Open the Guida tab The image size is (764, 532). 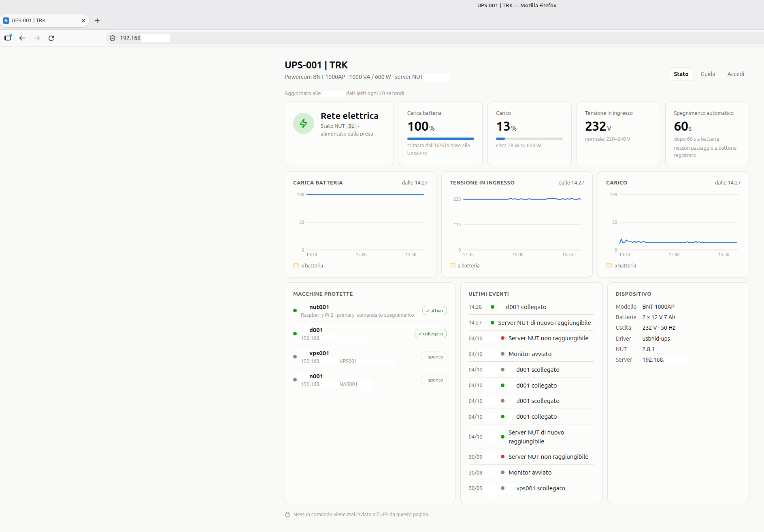point(708,74)
